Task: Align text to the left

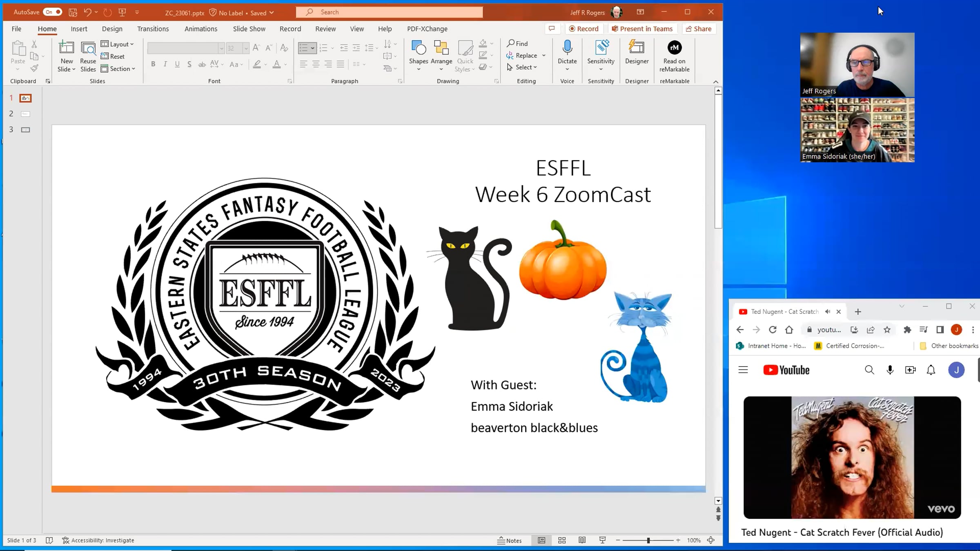Action: (303, 64)
